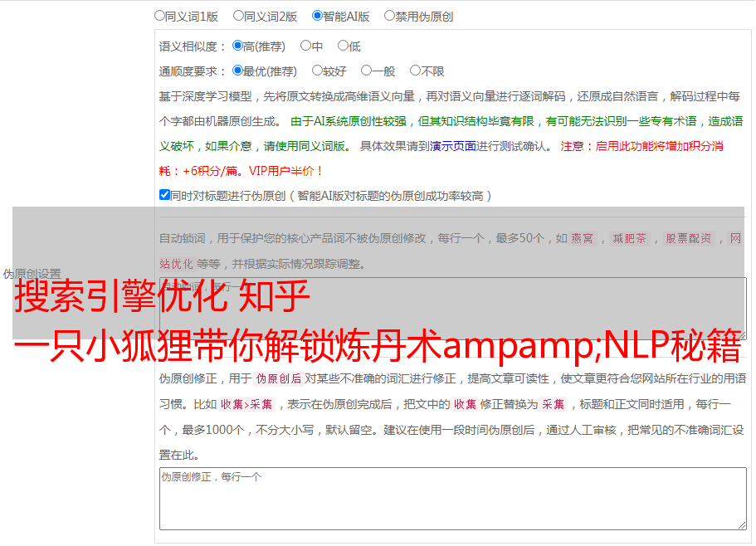The image size is (756, 546).
Task: Set 语义相似度 to 中
Action: click(x=305, y=46)
